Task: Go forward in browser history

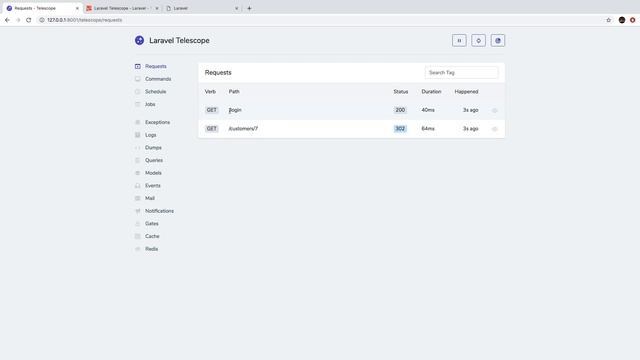Action: pos(18,20)
